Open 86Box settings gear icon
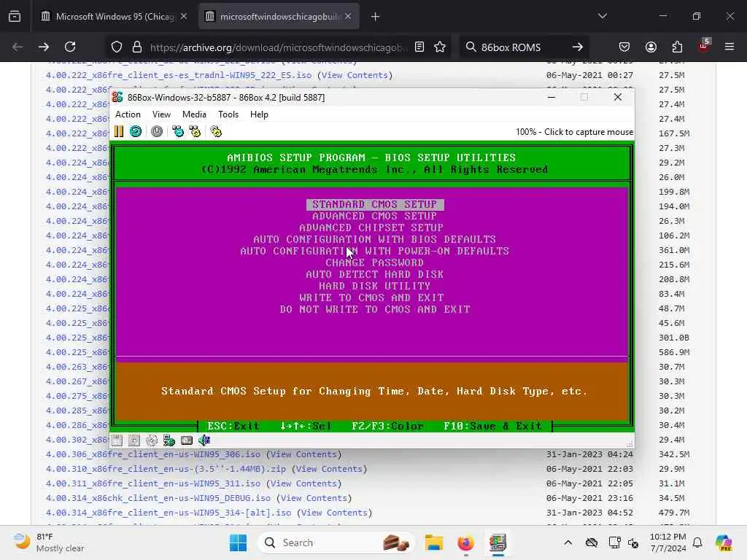 tap(216, 131)
